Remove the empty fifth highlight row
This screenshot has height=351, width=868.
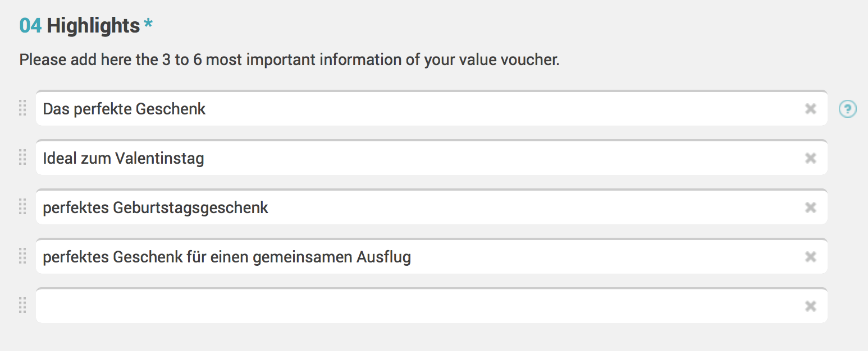point(810,306)
